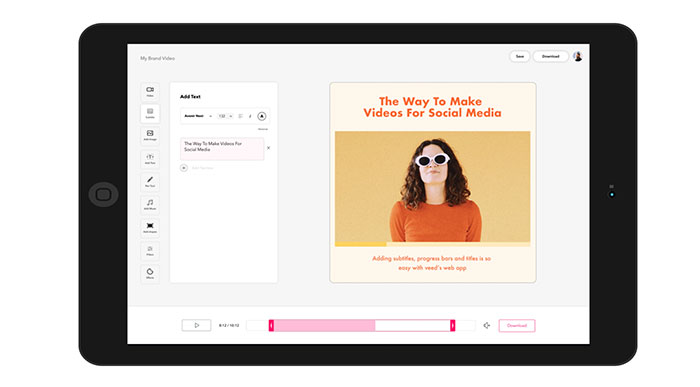Image resolution: width=700 pixels, height=387 pixels.
Task: Open the Effects tool at sidebar bottom
Action: tap(150, 274)
